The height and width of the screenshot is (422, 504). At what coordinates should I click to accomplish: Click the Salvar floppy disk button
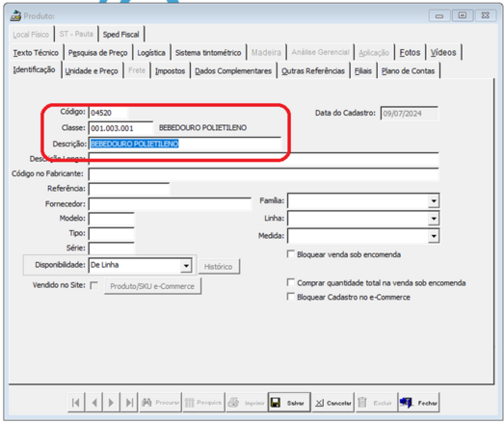(289, 402)
